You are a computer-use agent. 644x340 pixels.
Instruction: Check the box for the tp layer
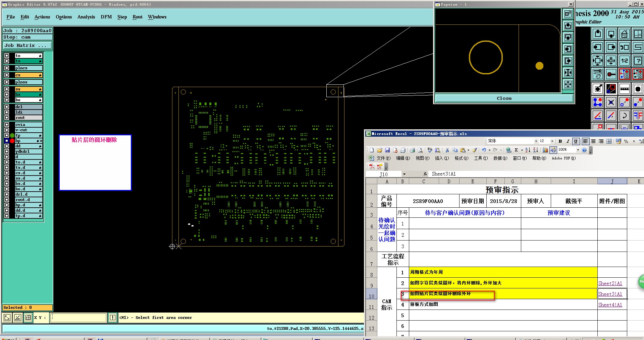(7, 135)
